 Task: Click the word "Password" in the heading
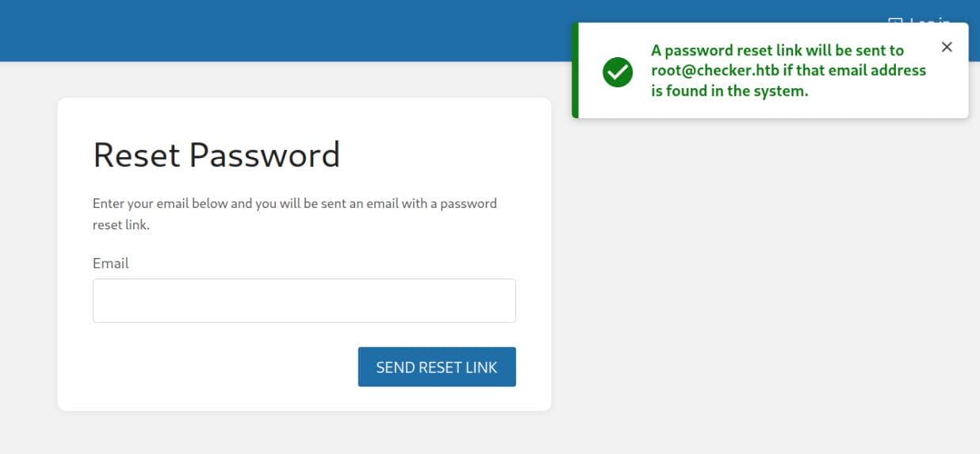pyautogui.click(x=265, y=155)
